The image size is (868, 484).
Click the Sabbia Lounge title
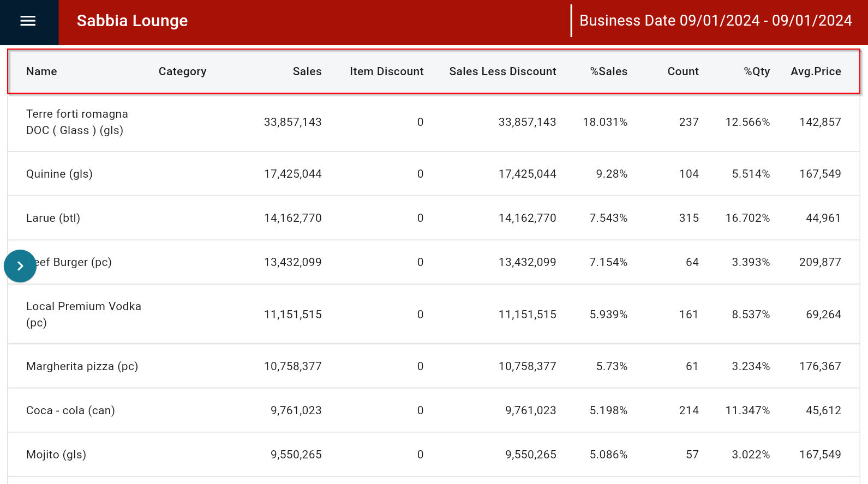pyautogui.click(x=132, y=21)
